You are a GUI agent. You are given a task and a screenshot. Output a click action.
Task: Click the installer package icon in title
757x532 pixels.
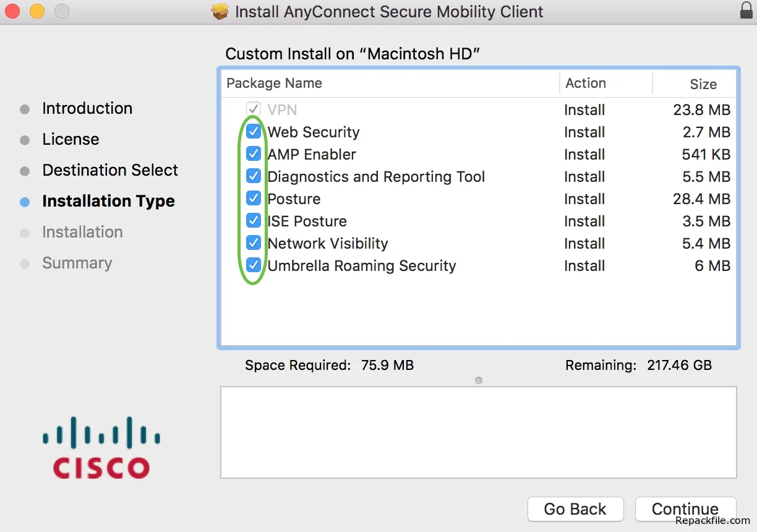click(x=220, y=11)
